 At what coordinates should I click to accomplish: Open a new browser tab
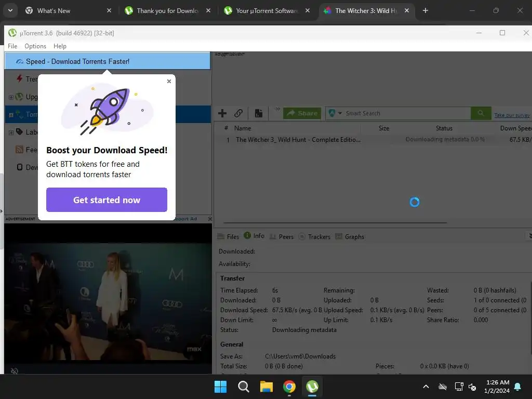[425, 10]
